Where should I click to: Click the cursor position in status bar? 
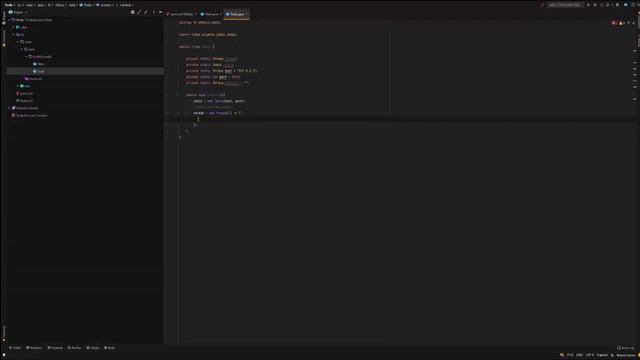click(570, 355)
